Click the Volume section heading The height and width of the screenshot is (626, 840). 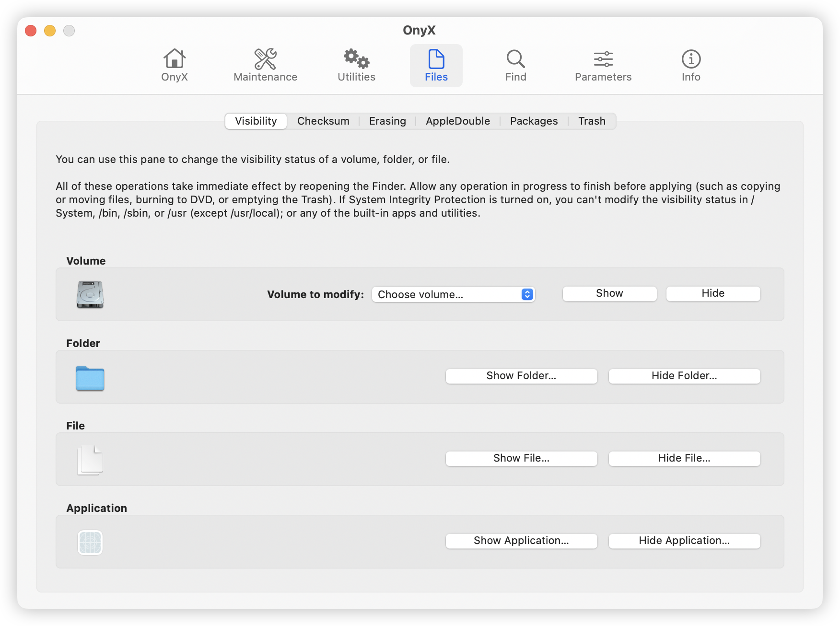coord(86,261)
